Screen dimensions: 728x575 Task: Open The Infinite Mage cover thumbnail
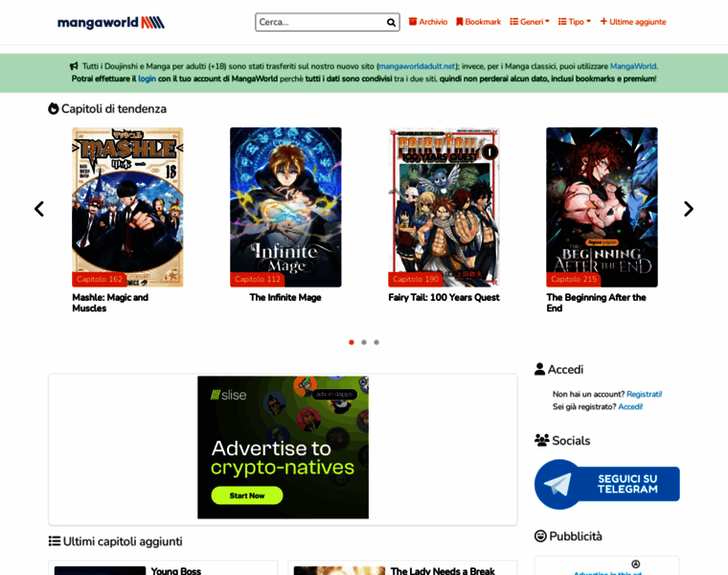click(x=285, y=207)
